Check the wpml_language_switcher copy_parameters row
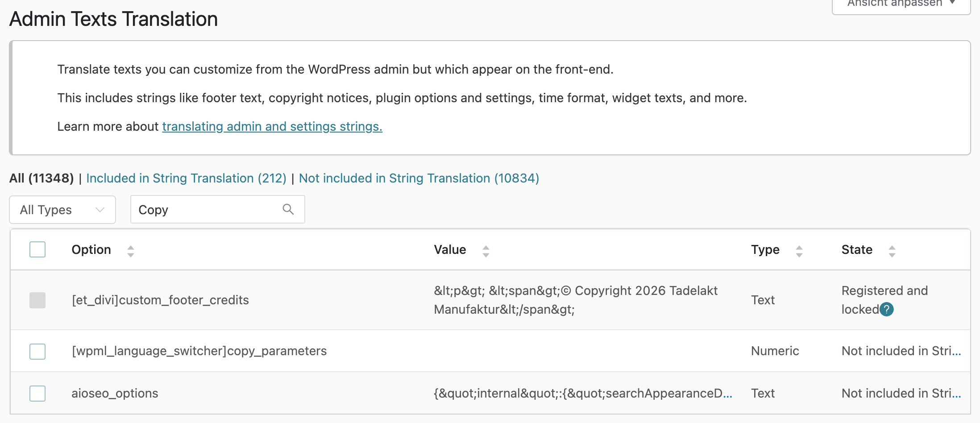 click(37, 351)
